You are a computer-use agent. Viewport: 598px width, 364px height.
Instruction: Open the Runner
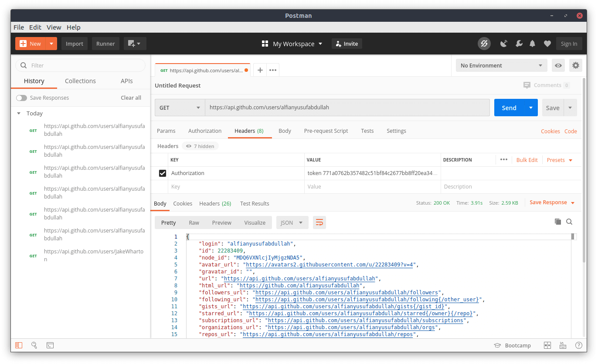tap(105, 44)
